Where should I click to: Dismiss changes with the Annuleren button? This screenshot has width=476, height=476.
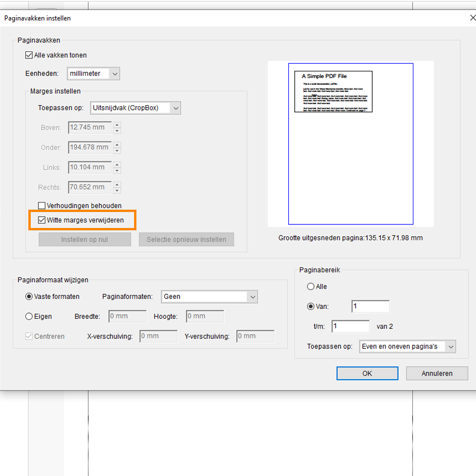click(x=436, y=373)
